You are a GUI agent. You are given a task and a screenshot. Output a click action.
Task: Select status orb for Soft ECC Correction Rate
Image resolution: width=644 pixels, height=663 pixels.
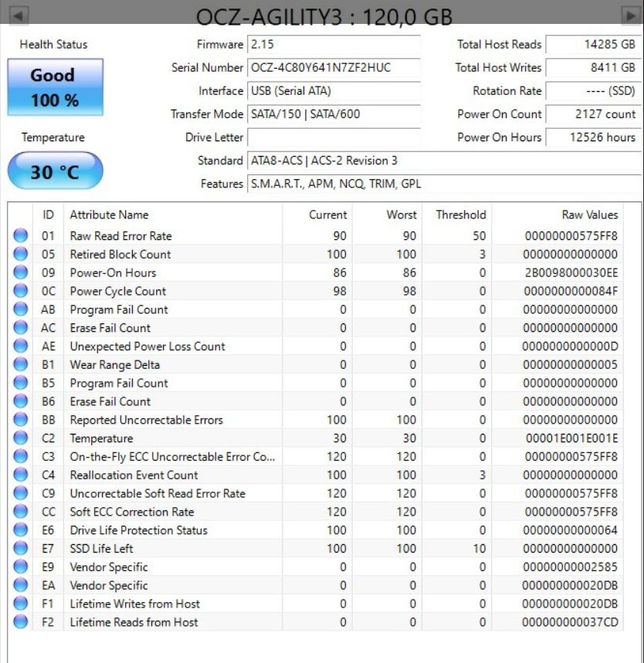pyautogui.click(x=21, y=511)
